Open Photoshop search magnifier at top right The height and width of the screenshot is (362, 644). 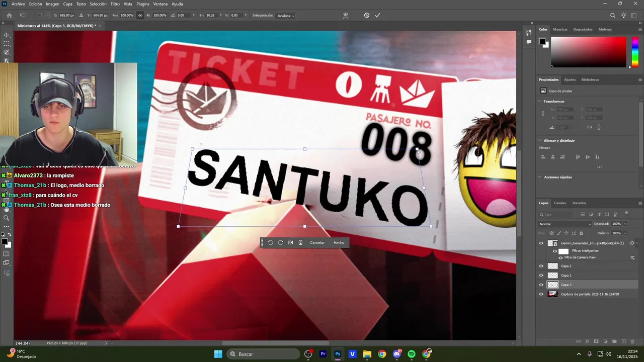(612, 16)
